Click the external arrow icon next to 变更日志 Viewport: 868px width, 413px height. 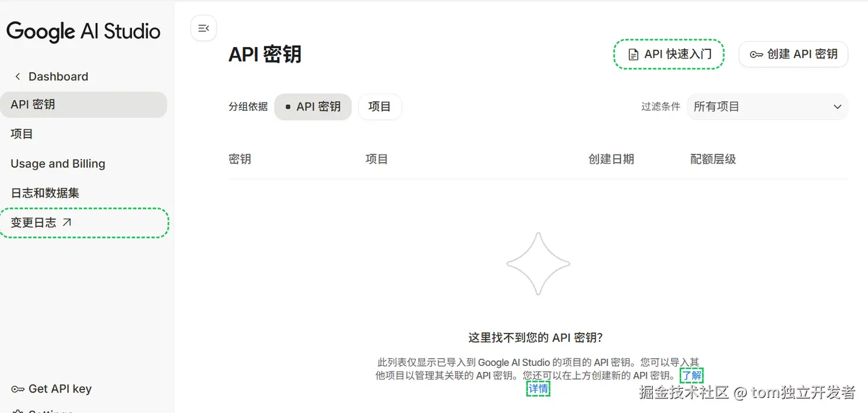click(67, 222)
